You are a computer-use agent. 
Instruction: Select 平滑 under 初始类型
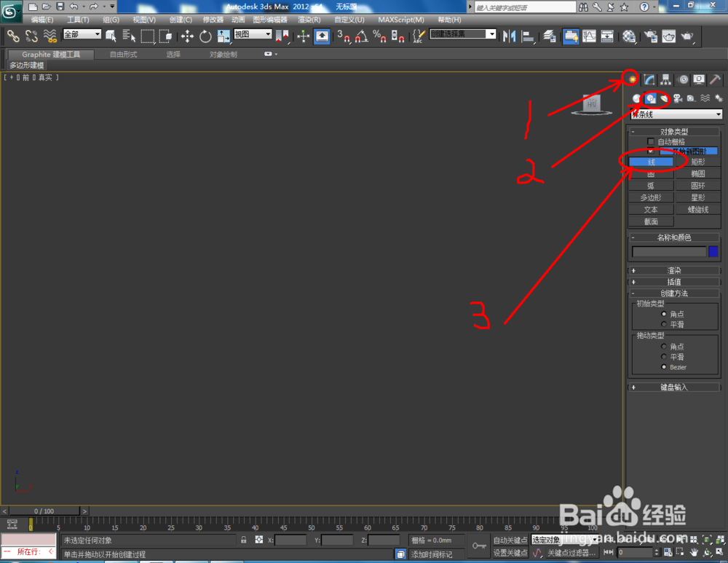pos(663,324)
